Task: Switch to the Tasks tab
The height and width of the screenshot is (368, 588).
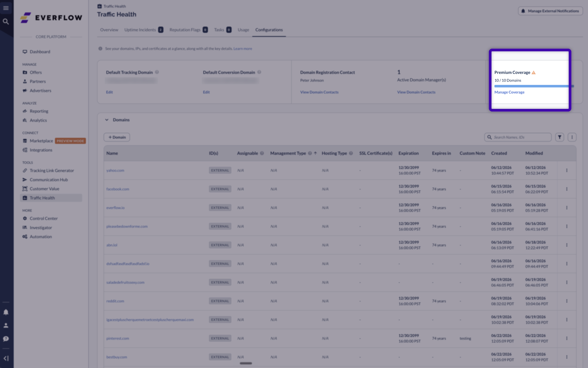Action: coord(223,30)
